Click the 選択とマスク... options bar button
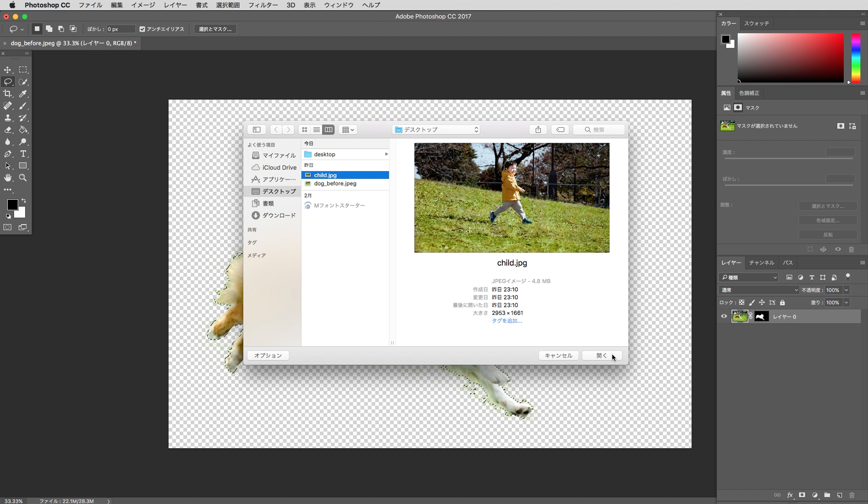This screenshot has height=504, width=868. click(x=215, y=29)
